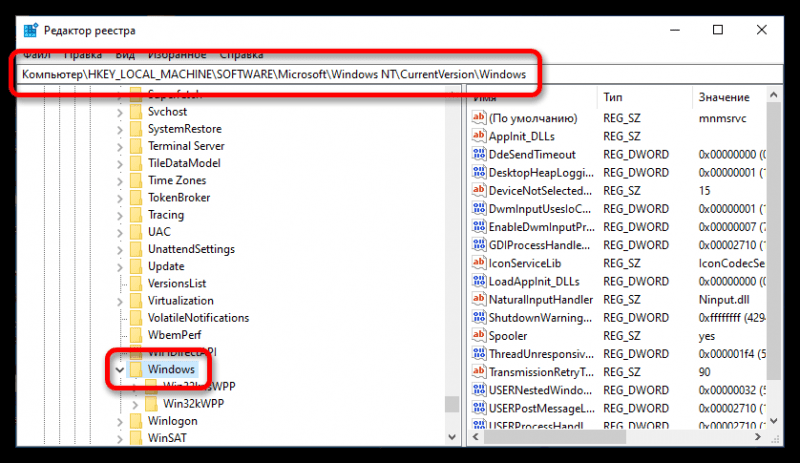
Task: Open the Вид menu
Action: point(125,55)
